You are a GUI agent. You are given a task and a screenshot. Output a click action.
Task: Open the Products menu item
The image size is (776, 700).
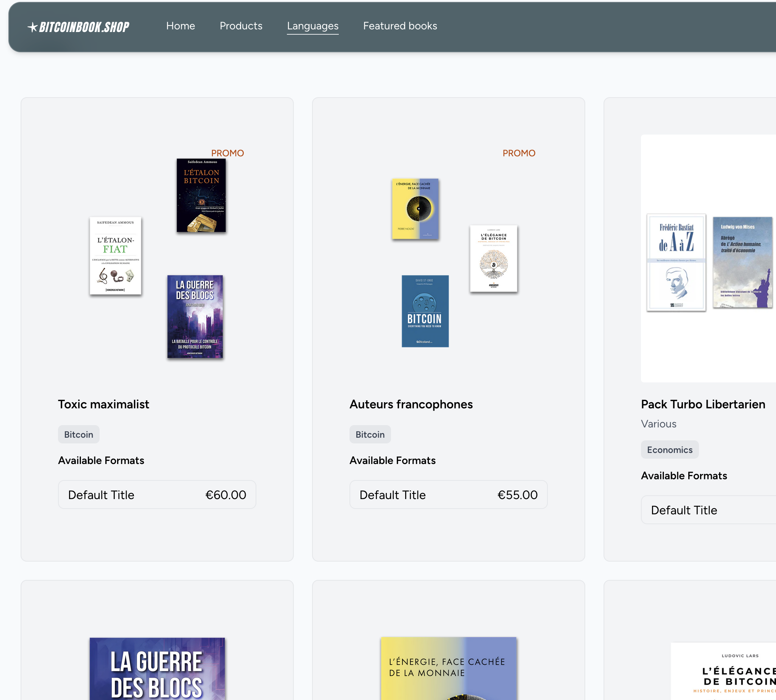pos(241,26)
